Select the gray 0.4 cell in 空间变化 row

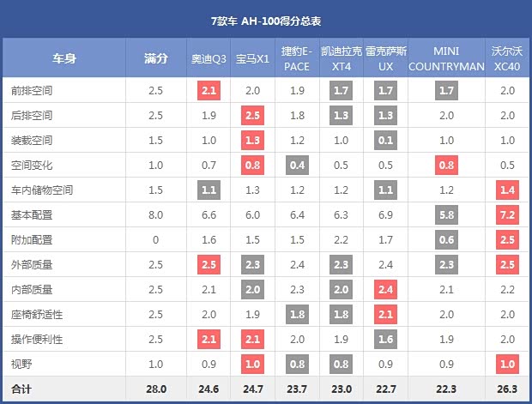point(296,165)
